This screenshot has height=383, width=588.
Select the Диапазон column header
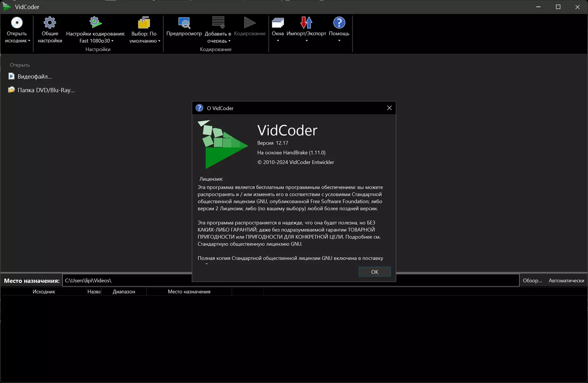pyautogui.click(x=124, y=292)
